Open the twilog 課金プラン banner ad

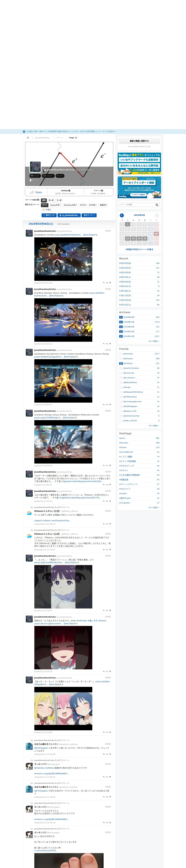coord(139,163)
